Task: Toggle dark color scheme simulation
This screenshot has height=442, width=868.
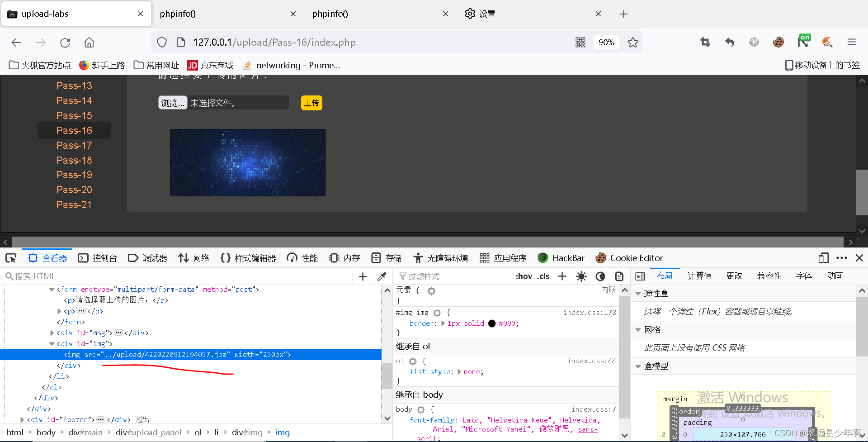Action: (600, 276)
